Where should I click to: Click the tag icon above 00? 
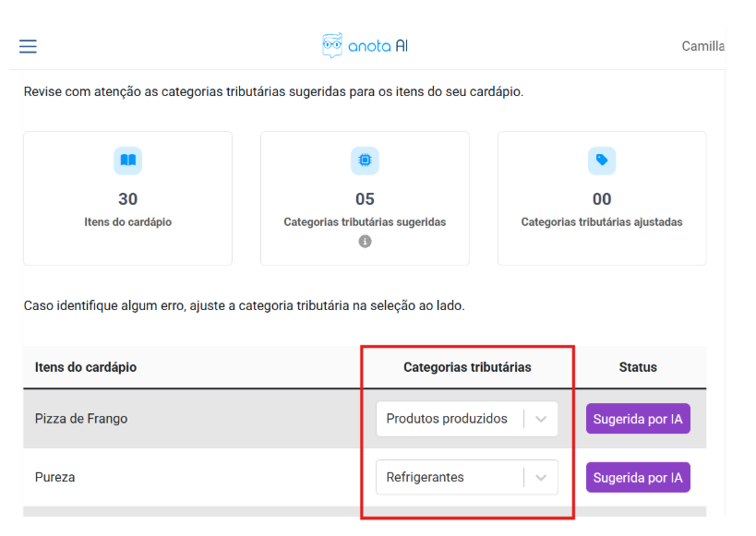(602, 161)
